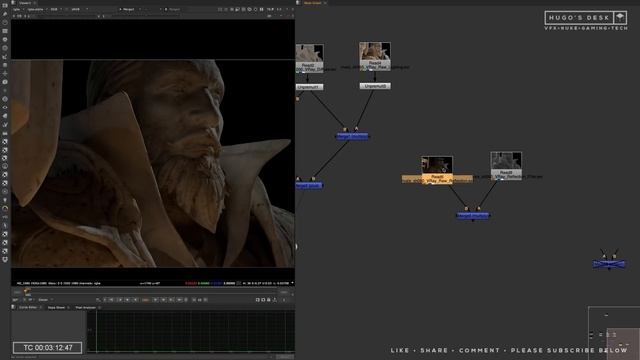
Task: Click the pane menu icon beside Node Graph tab
Action: click(298, 3)
